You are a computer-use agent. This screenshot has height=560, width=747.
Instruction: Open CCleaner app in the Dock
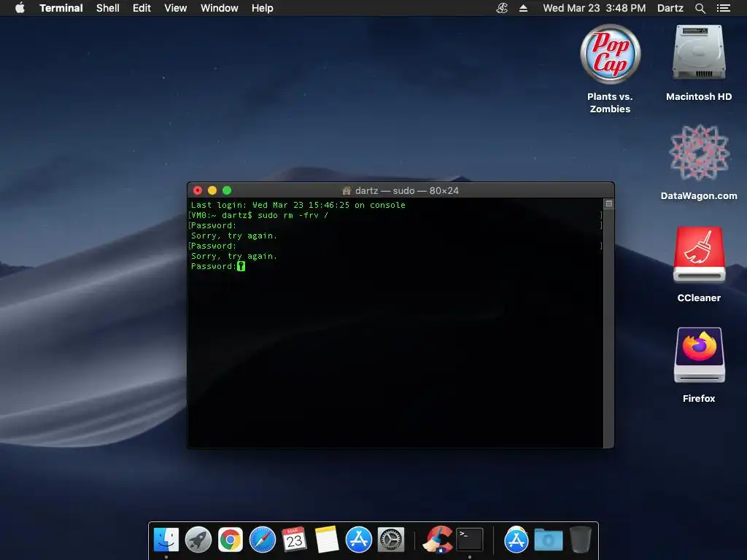pos(438,540)
